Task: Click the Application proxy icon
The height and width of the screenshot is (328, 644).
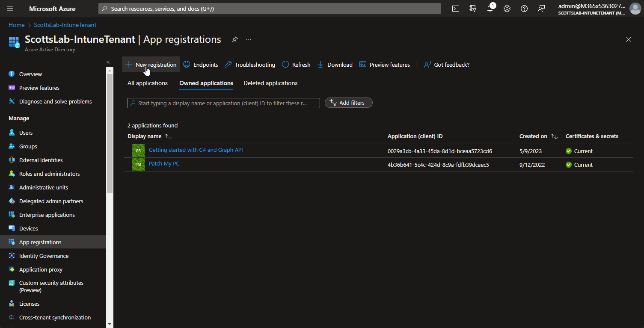Action: (12, 269)
